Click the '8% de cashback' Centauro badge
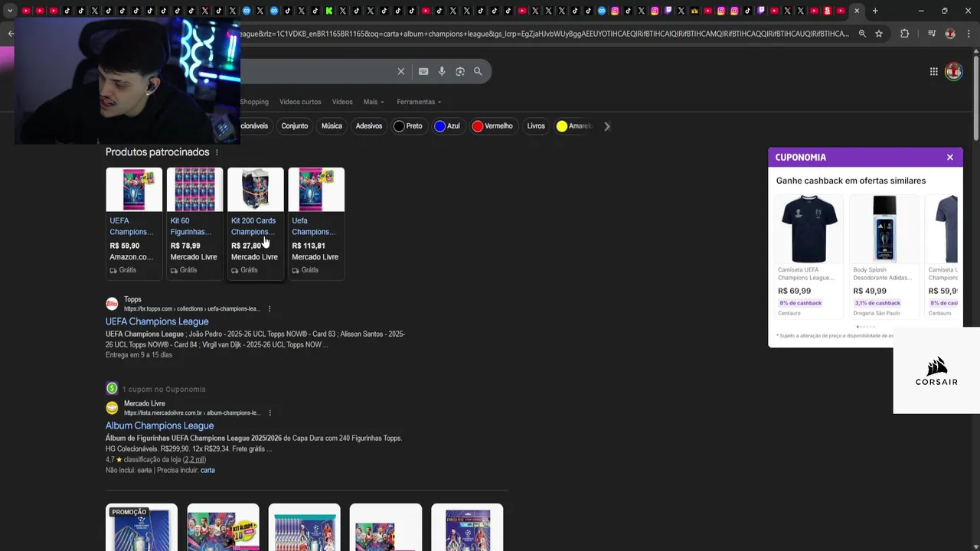This screenshot has width=980, height=551. (800, 303)
